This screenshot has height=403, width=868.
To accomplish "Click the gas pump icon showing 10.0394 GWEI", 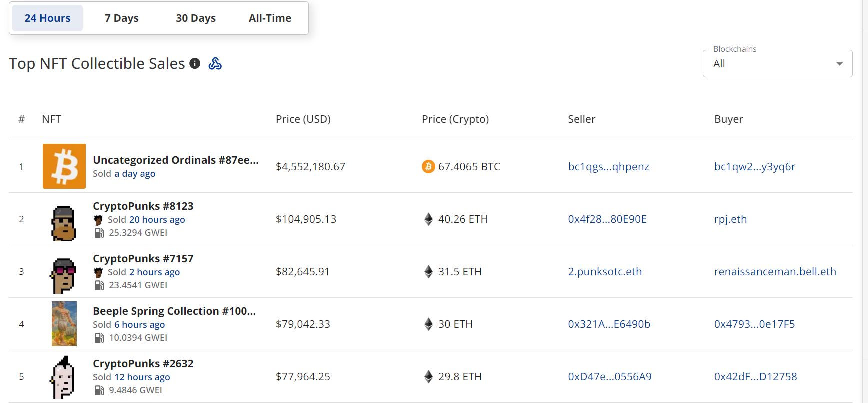I will (99, 338).
